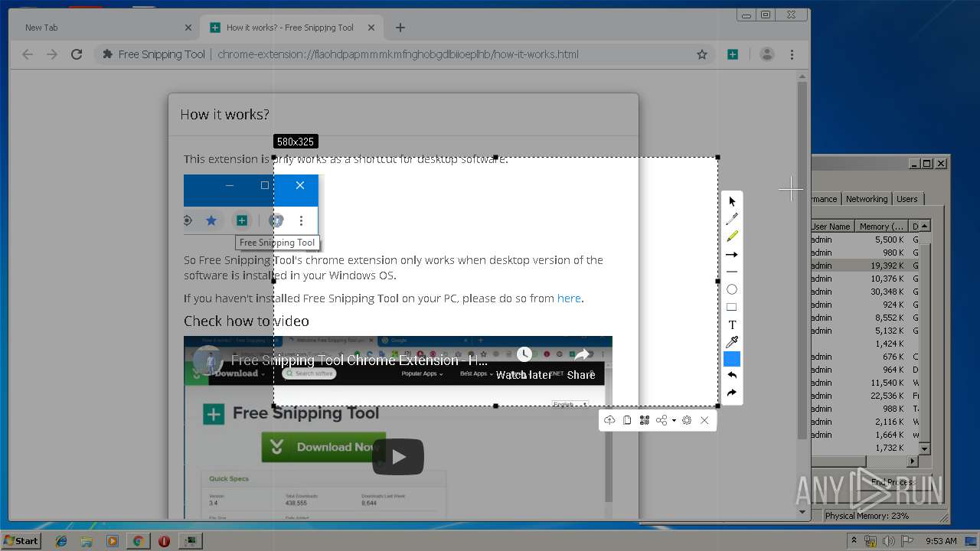Sort by User Name column in Task Manager
Viewport: 980px width, 551px height.
(x=832, y=227)
